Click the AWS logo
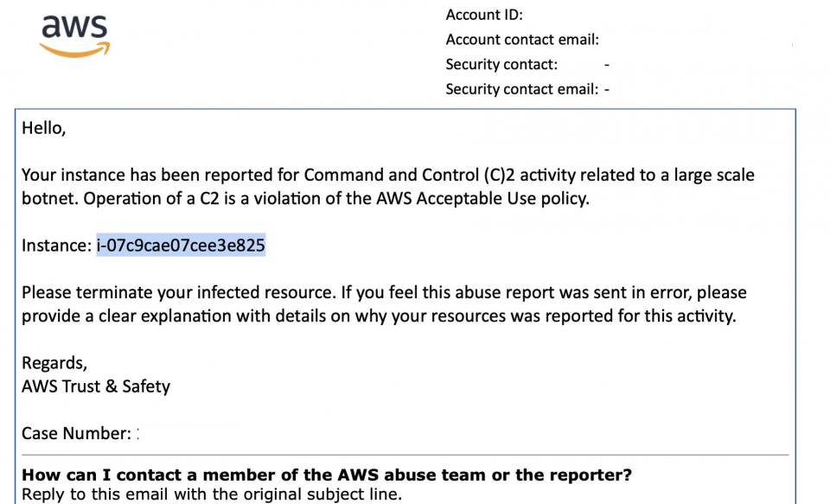Image resolution: width=830 pixels, height=504 pixels. click(x=74, y=35)
